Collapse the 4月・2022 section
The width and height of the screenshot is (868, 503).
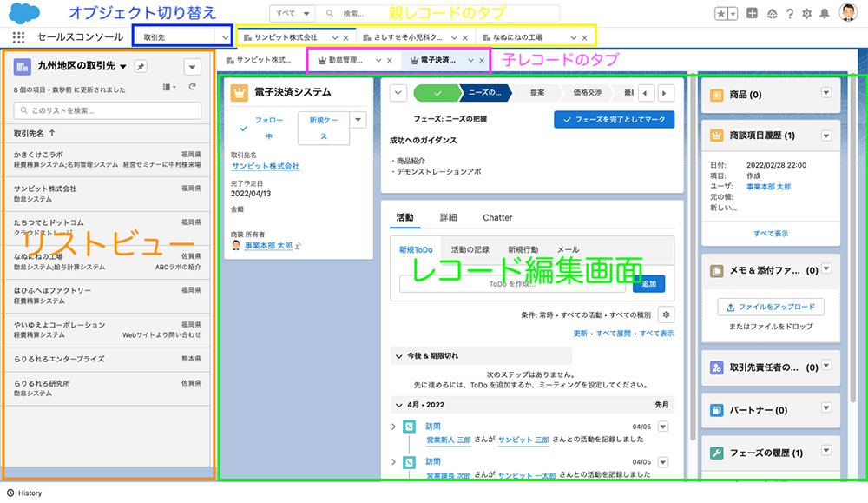pyautogui.click(x=399, y=406)
